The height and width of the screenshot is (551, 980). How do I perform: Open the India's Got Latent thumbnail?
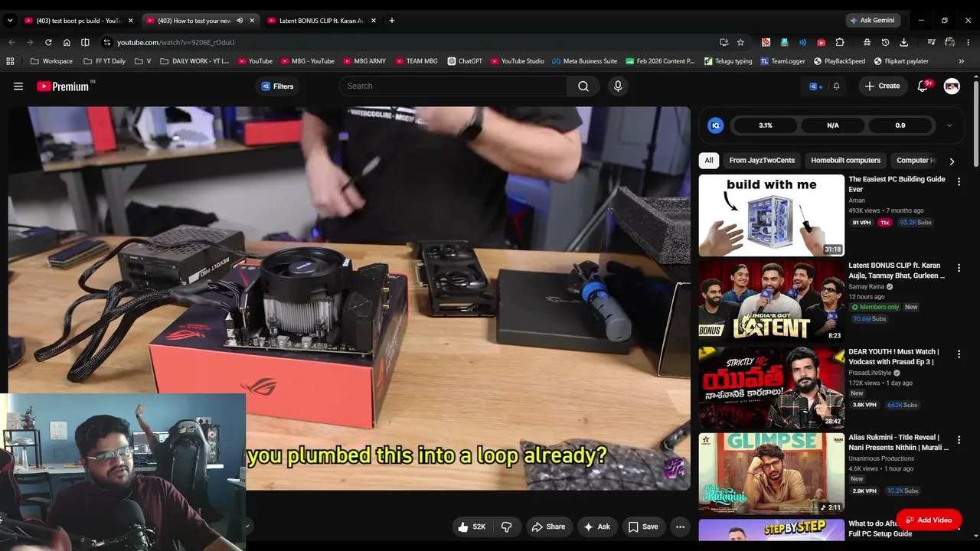(771, 302)
